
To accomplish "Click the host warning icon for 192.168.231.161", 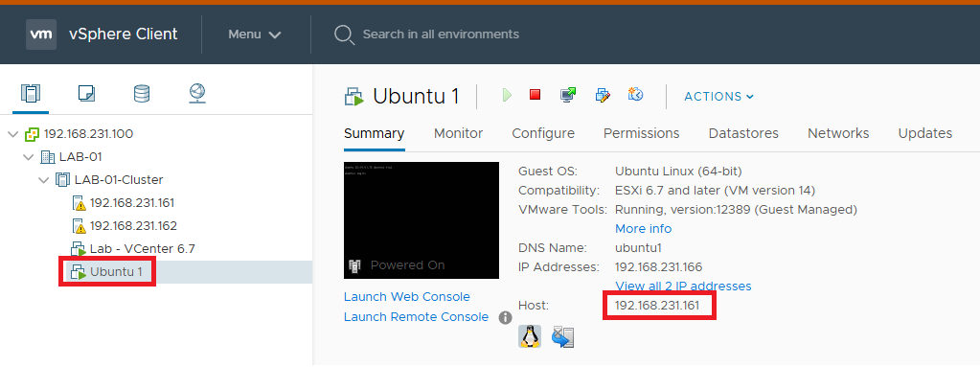I will point(79,203).
